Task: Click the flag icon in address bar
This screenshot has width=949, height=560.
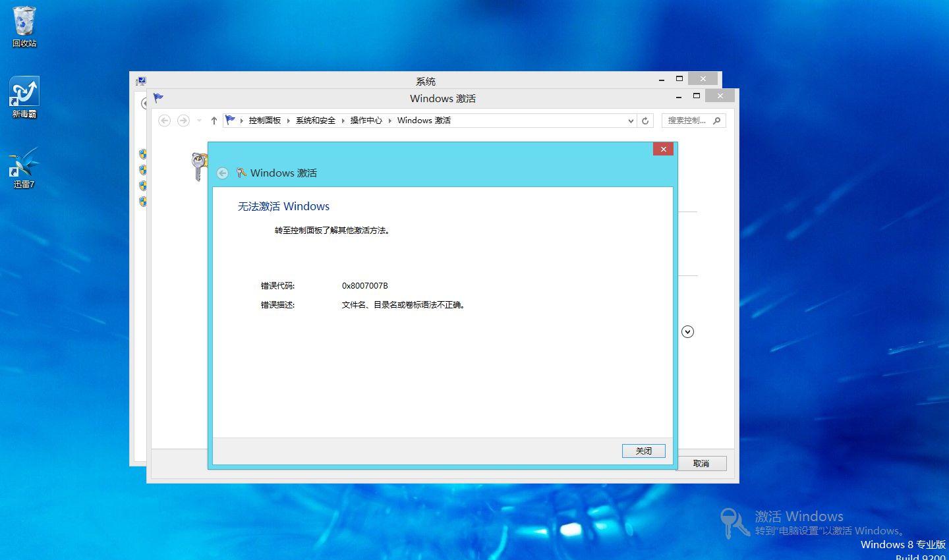Action: tap(230, 120)
